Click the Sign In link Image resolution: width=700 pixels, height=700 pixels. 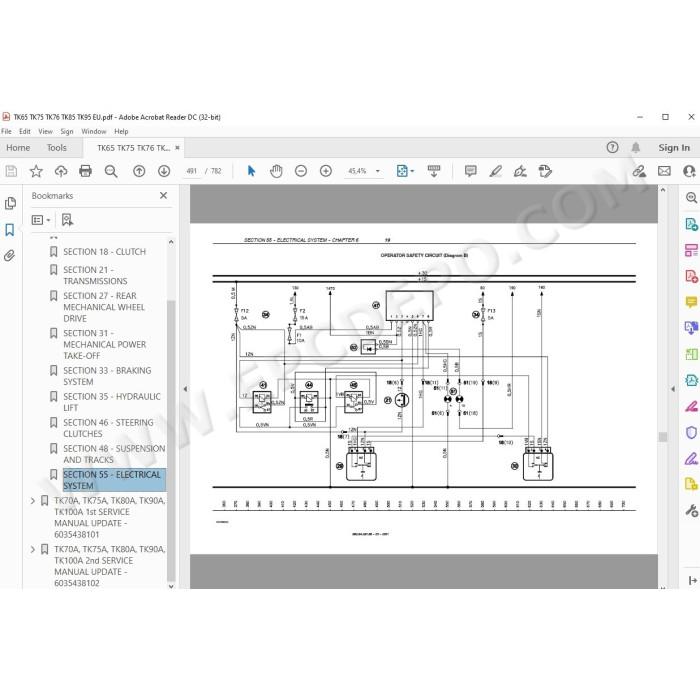674,148
